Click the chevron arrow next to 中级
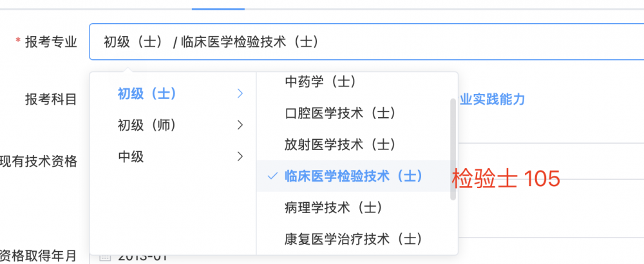The image size is (644, 264). [240, 156]
